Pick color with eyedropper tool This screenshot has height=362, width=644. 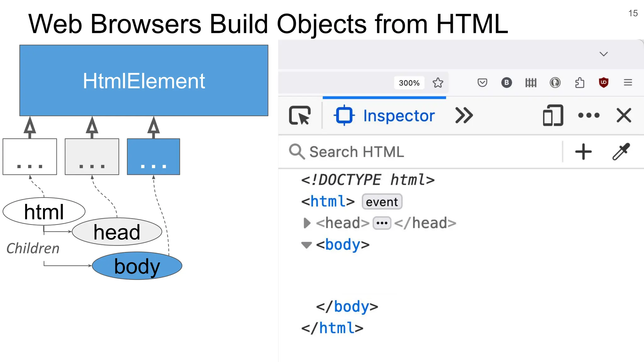(x=621, y=152)
